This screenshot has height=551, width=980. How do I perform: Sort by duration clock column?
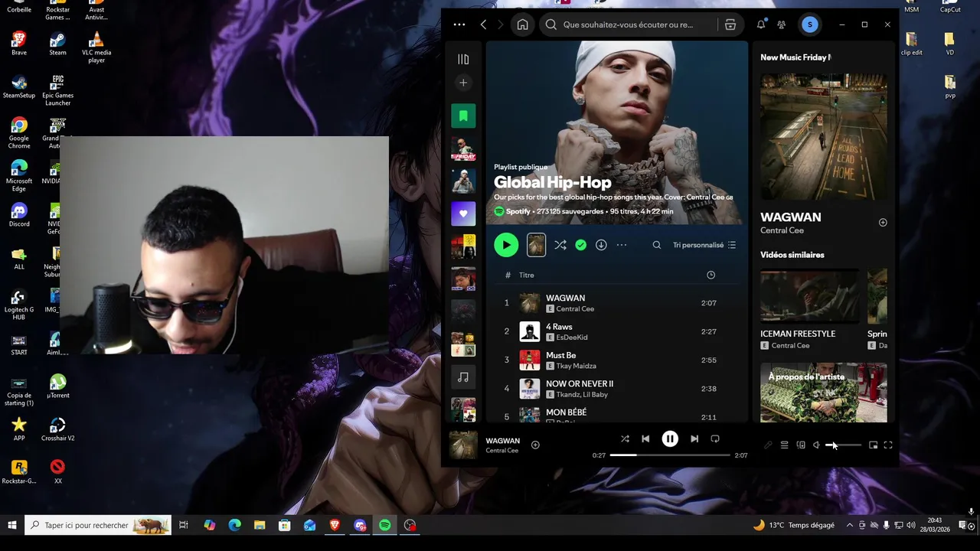710,275
